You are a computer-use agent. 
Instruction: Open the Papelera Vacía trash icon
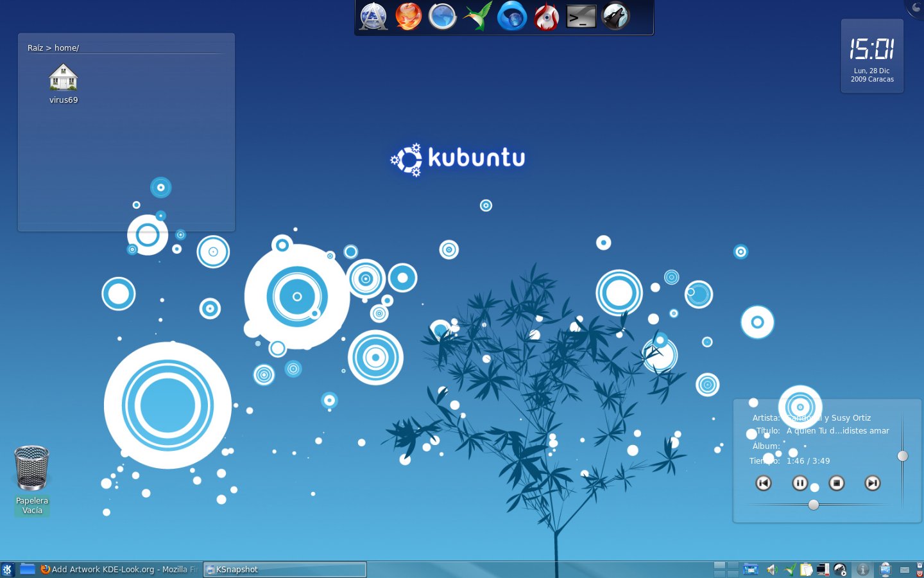31,480
